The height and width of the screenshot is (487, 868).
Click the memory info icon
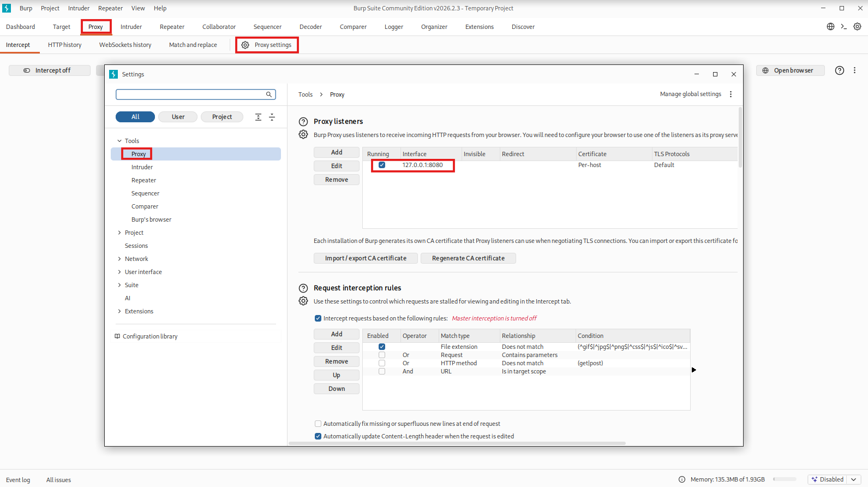(x=682, y=479)
